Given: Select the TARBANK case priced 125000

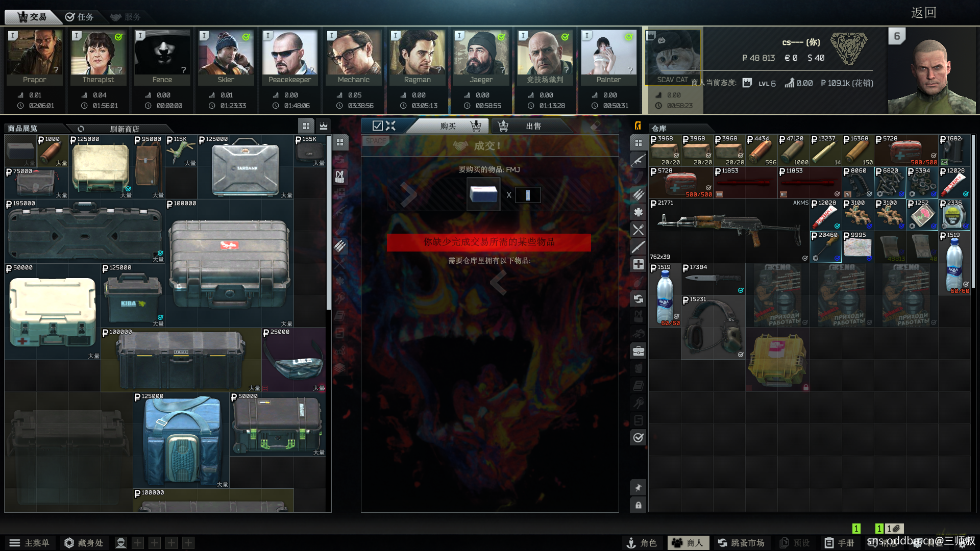Looking at the screenshot, I should point(246,167).
